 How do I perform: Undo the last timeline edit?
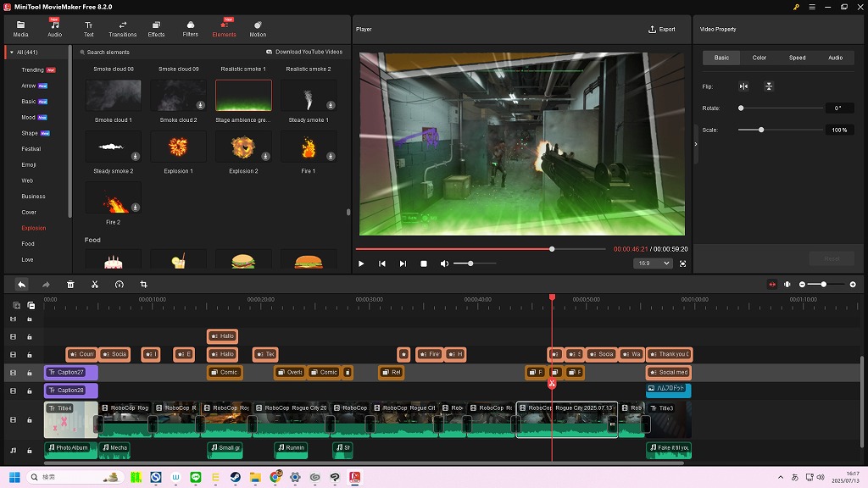point(21,285)
